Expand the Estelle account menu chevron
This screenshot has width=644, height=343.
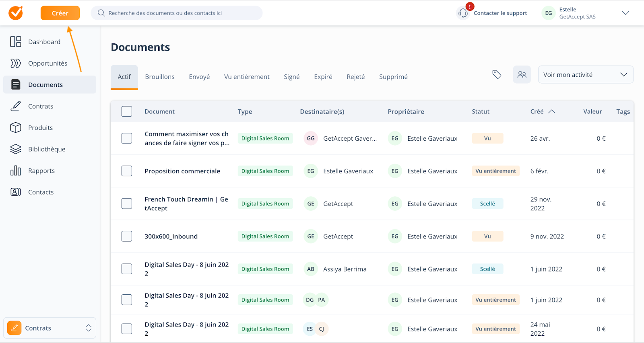pyautogui.click(x=625, y=13)
